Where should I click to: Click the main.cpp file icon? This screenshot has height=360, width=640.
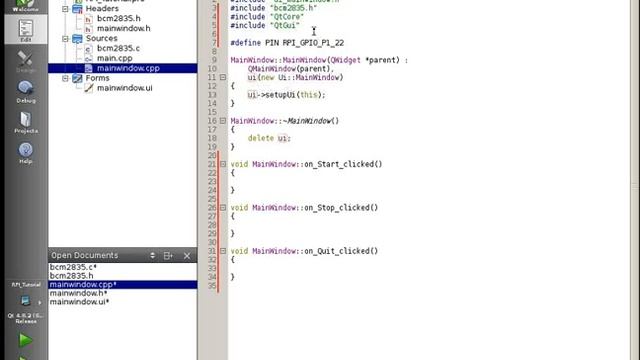88,58
